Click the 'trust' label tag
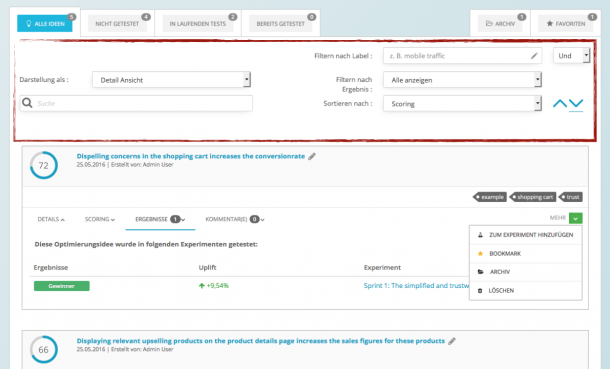The image size is (610, 369). coord(570,197)
